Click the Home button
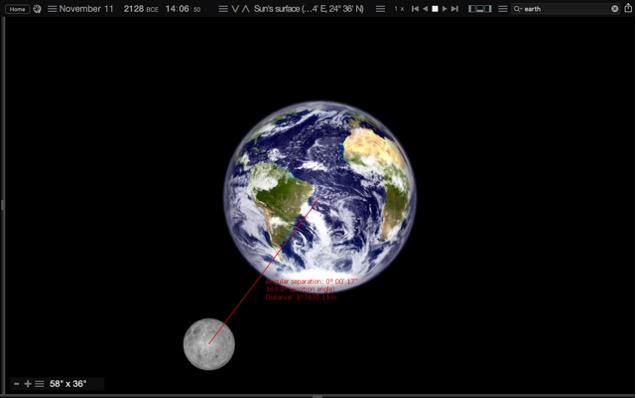The height and width of the screenshot is (398, 636). [17, 9]
